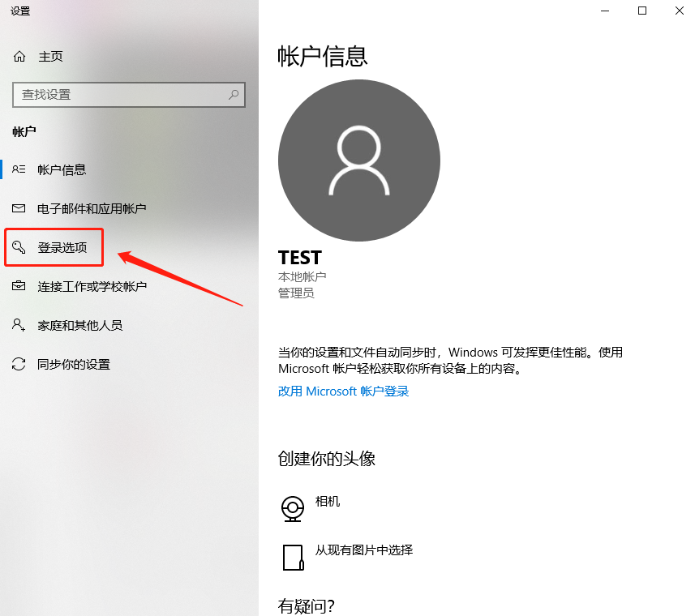The width and height of the screenshot is (695, 616).
Task: Click the magnifier icon in search box
Action: point(233,94)
